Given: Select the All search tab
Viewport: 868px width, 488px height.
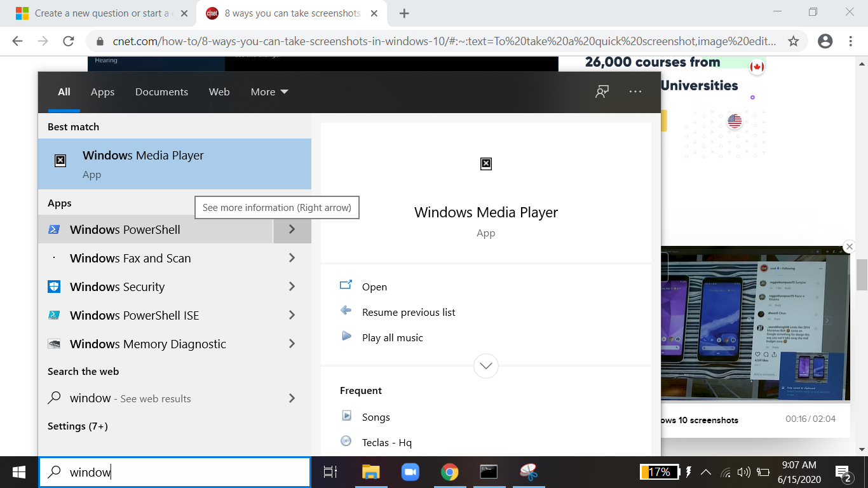Looking at the screenshot, I should coord(64,91).
